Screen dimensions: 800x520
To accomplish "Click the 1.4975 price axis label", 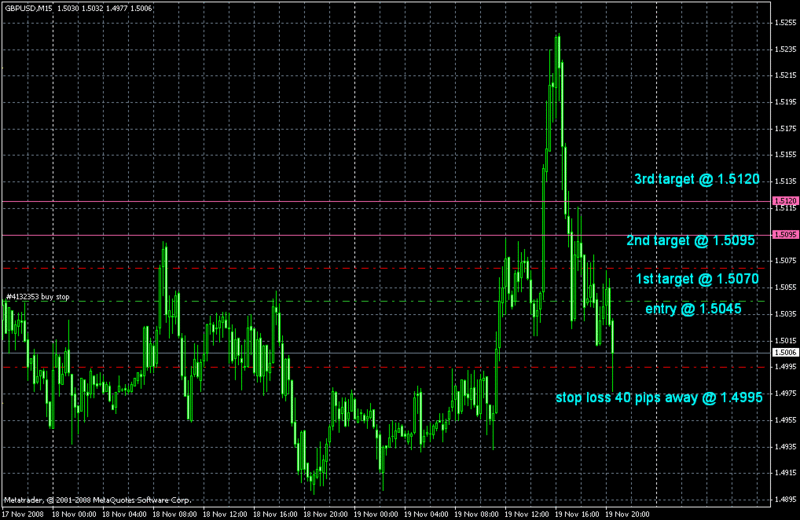I will [x=785, y=393].
